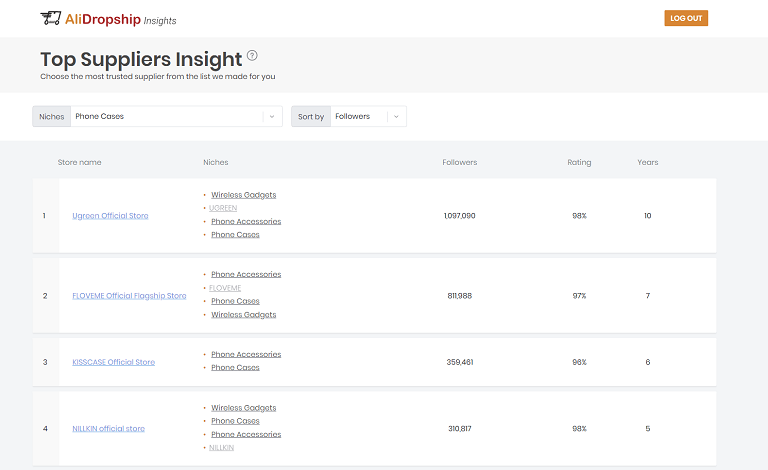Click the UGREEN niche link

pos(223,208)
